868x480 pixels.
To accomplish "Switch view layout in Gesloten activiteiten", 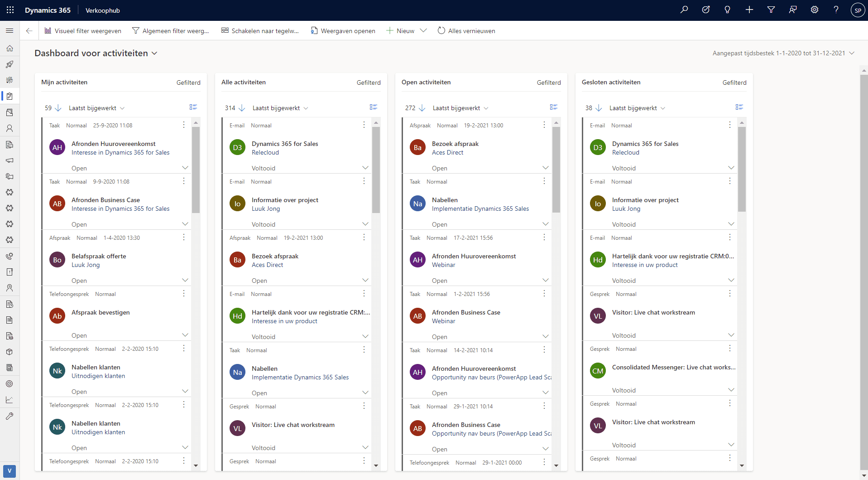I will (739, 107).
